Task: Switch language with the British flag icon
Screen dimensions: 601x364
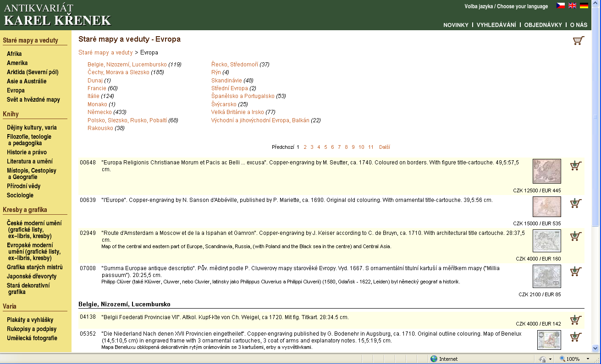Action: tap(572, 5)
